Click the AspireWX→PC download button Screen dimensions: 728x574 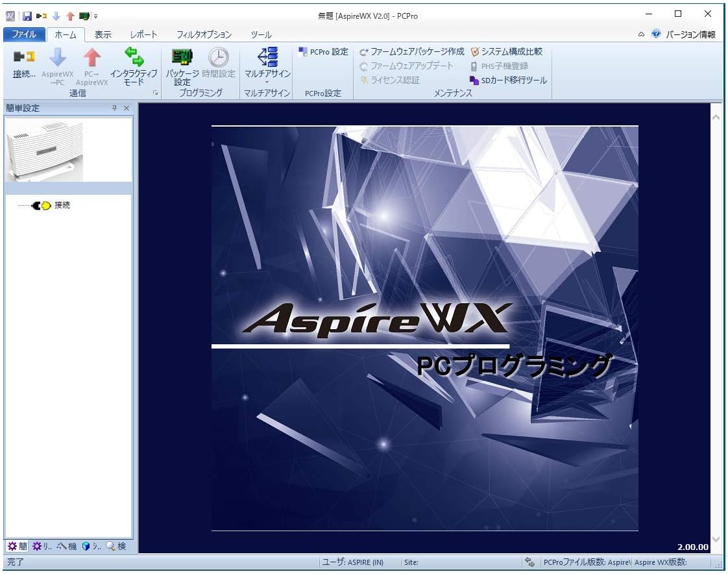point(57,66)
